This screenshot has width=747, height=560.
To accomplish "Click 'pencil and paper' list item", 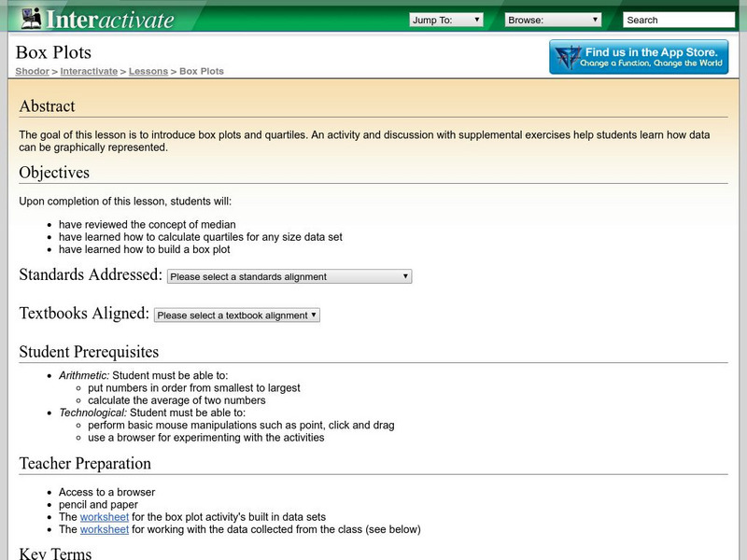I will (x=98, y=504).
